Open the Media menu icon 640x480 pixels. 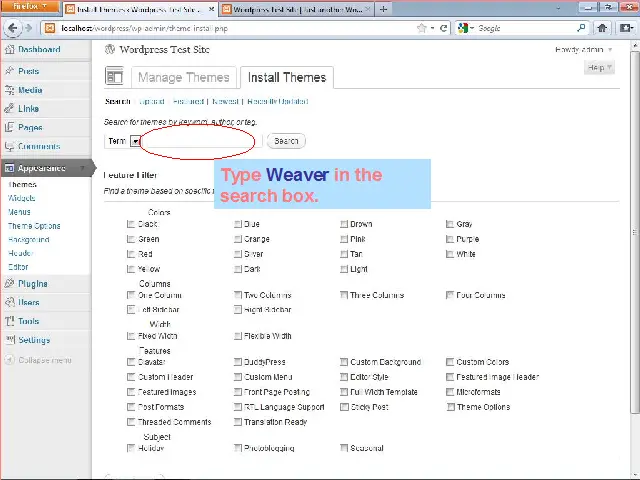[x=9, y=90]
